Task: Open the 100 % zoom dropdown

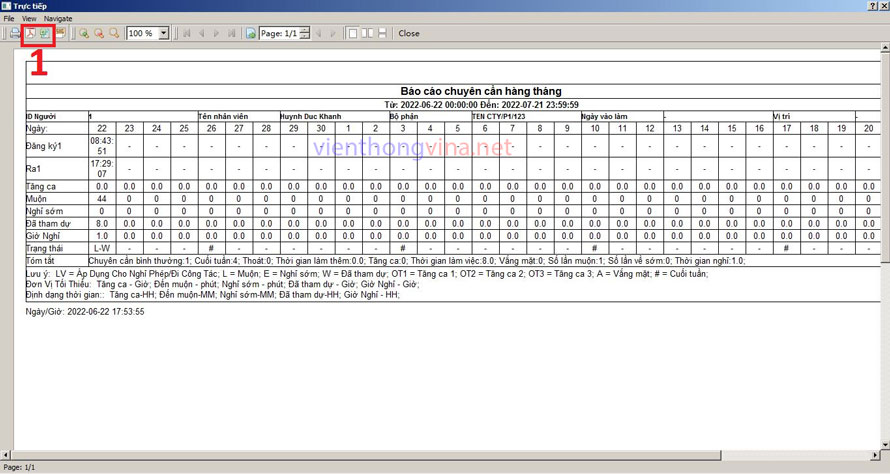Action: [164, 33]
